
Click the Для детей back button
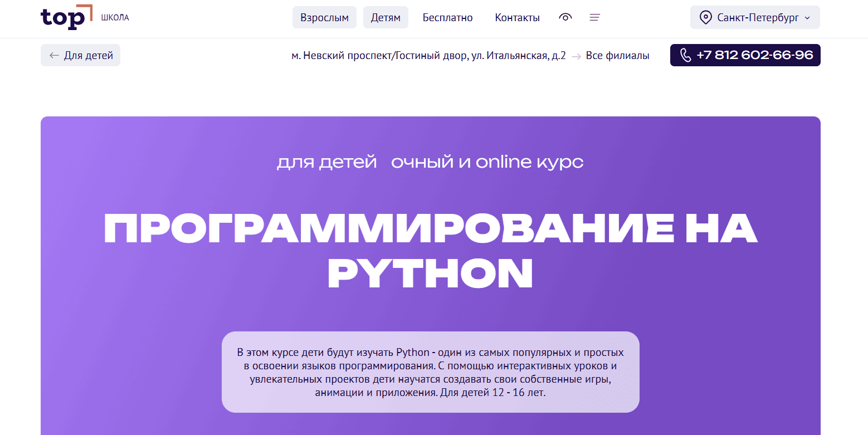pos(80,55)
